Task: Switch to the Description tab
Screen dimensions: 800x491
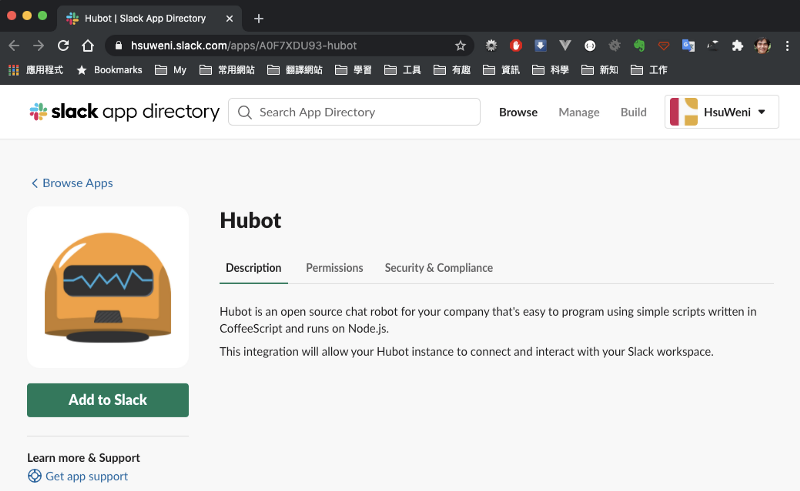Action: point(254,268)
